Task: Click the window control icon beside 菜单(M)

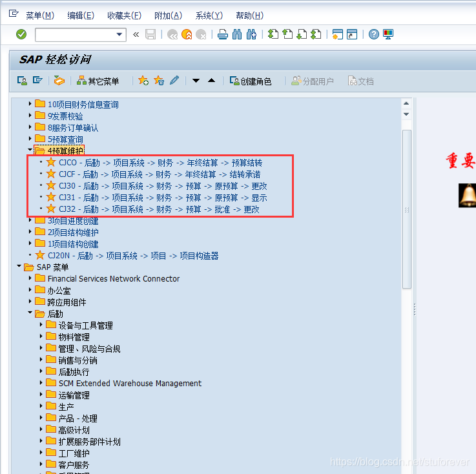Action: [14, 14]
